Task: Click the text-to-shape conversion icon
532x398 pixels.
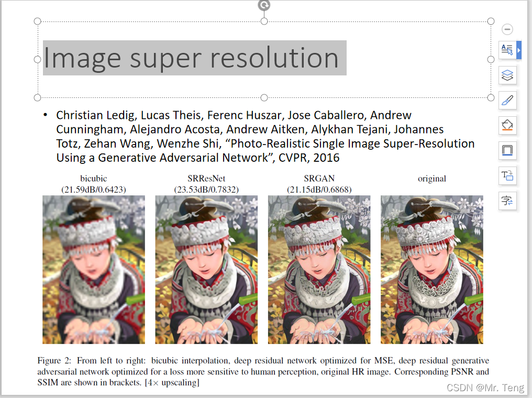Action: pos(507,176)
